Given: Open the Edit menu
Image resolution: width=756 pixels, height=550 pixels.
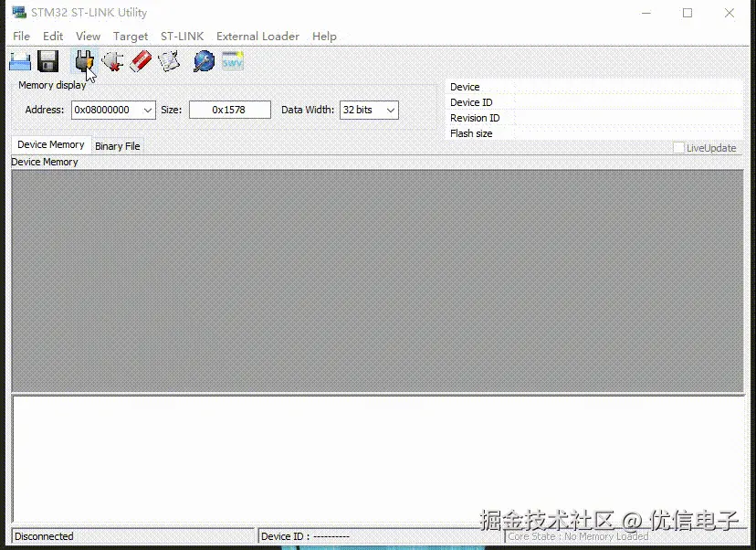Looking at the screenshot, I should click(53, 37).
